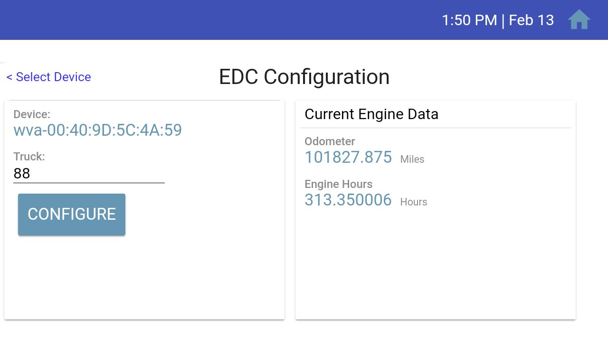Click the Current Engine Data header

[x=371, y=114]
